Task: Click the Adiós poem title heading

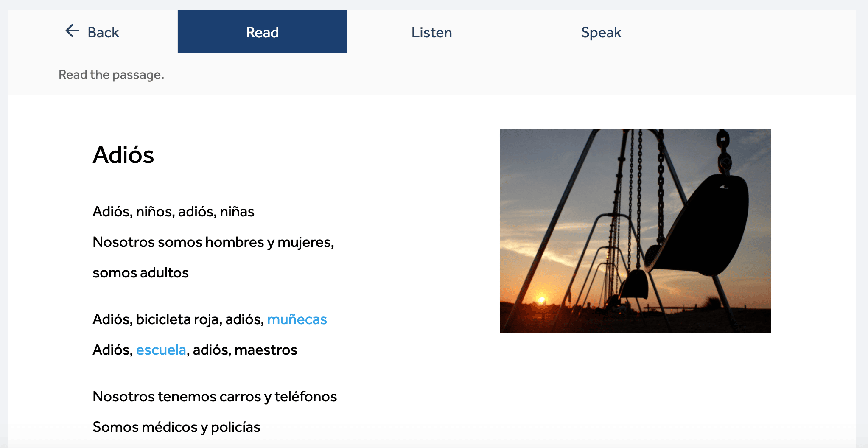Action: pyautogui.click(x=123, y=155)
